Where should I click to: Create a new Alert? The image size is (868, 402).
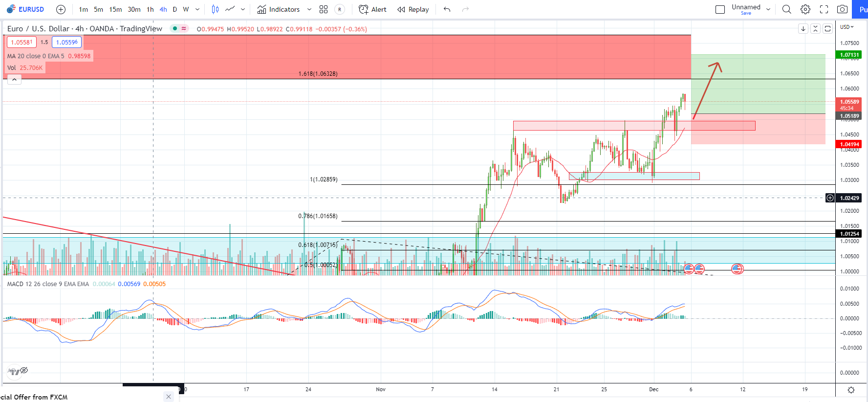[x=372, y=9]
